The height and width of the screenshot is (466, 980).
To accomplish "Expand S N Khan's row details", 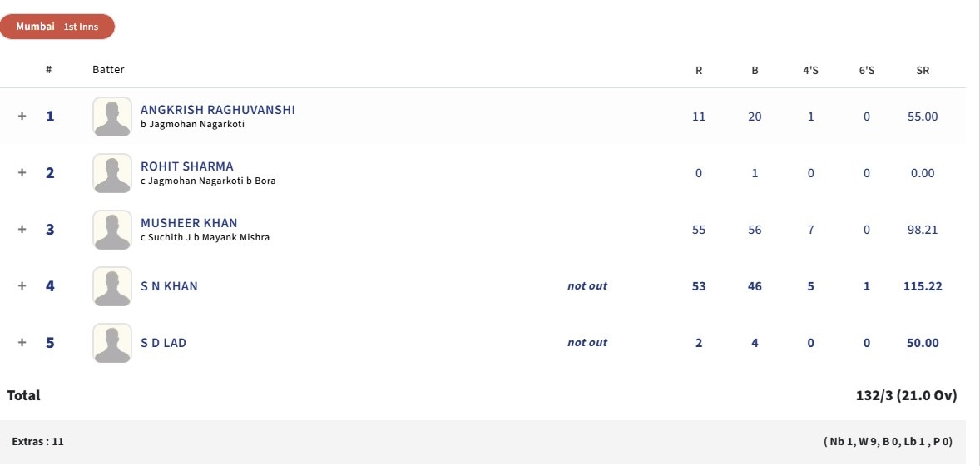I will 22,286.
